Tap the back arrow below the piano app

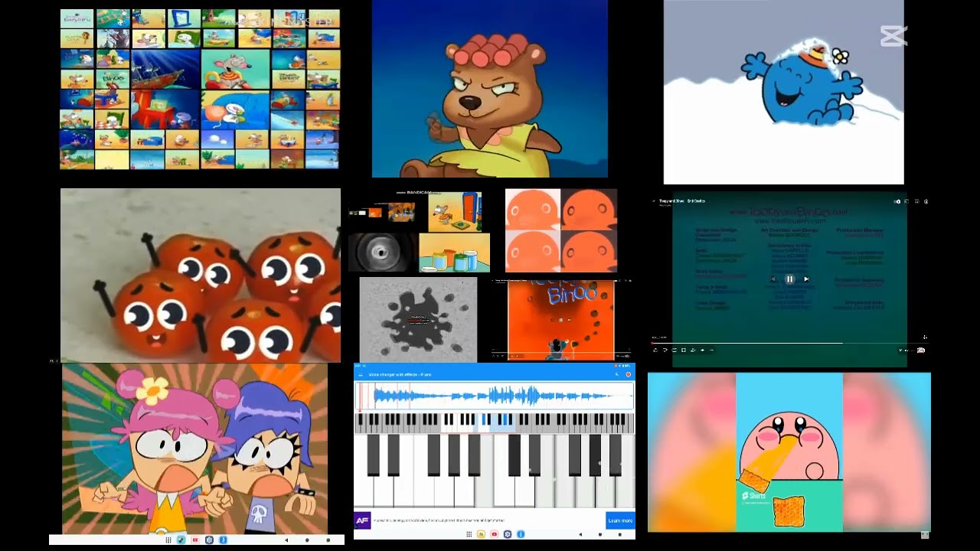(x=580, y=534)
